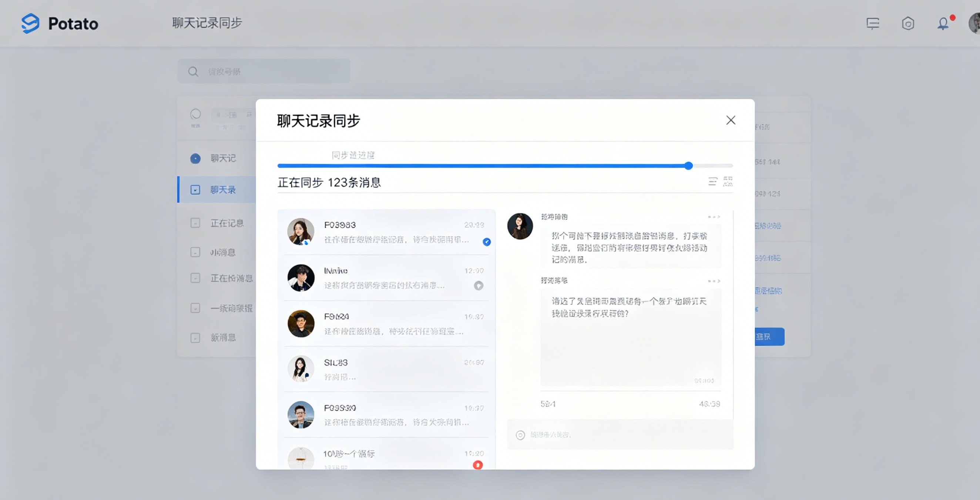Select the last sidebar item ending in 消息
The width and height of the screenshot is (980, 500).
pos(223,337)
